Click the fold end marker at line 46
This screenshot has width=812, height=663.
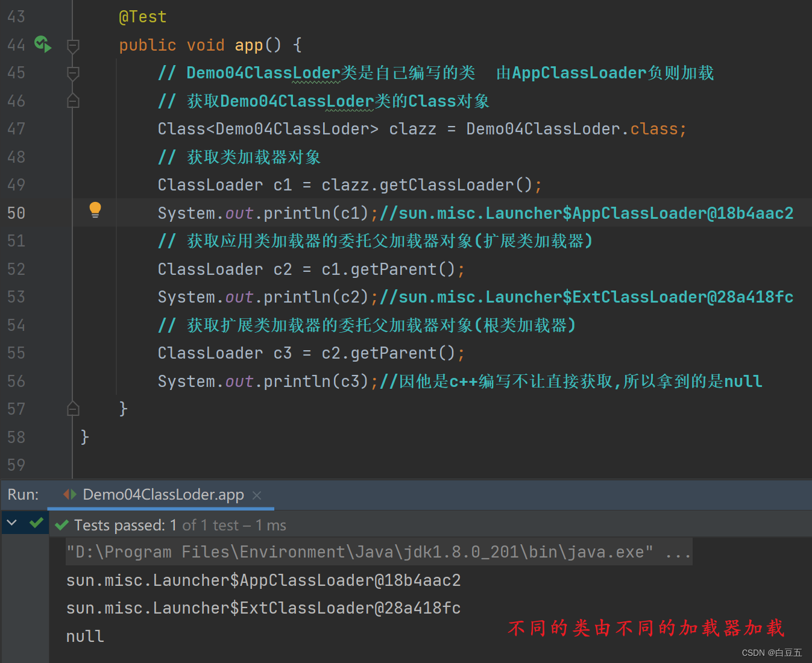pyautogui.click(x=73, y=101)
